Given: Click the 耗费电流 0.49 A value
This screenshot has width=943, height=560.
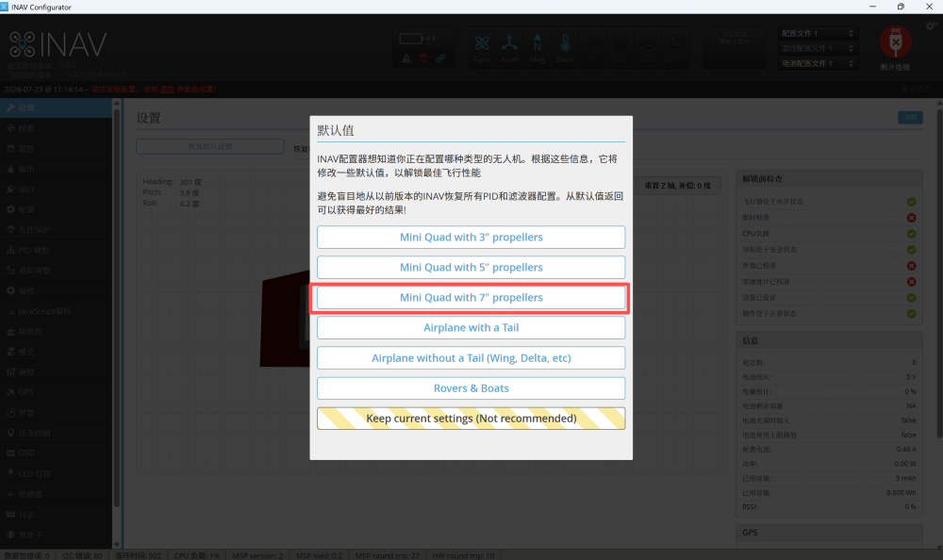Looking at the screenshot, I should [905, 450].
